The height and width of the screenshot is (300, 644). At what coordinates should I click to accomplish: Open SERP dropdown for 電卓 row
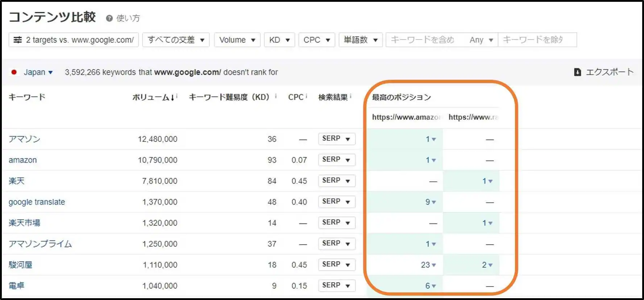click(x=337, y=285)
